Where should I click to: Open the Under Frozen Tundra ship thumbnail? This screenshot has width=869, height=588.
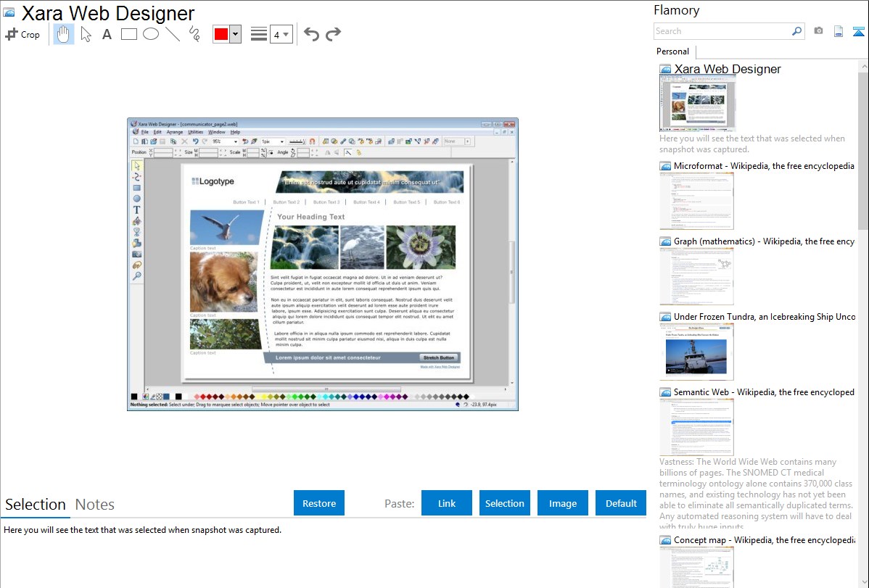[x=696, y=352]
